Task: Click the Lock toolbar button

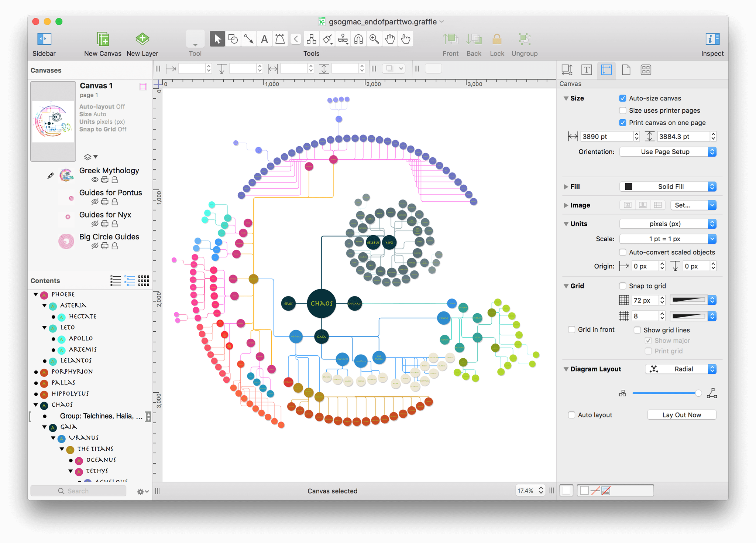Action: coord(497,40)
